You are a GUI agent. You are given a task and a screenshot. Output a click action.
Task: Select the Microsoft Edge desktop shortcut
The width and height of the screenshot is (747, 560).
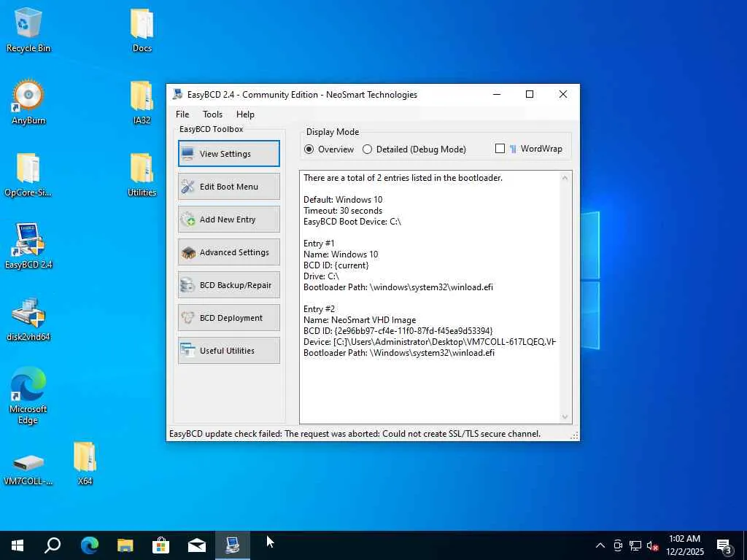[28, 395]
